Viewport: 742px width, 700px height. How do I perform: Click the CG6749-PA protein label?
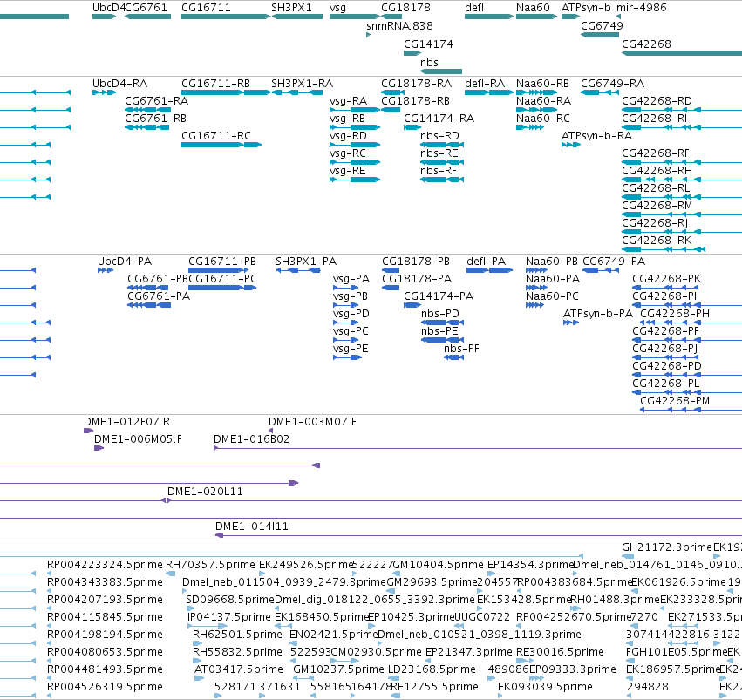point(614,262)
